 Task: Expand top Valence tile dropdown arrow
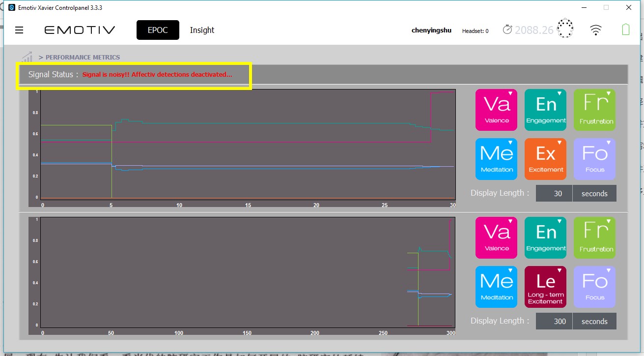pos(510,93)
